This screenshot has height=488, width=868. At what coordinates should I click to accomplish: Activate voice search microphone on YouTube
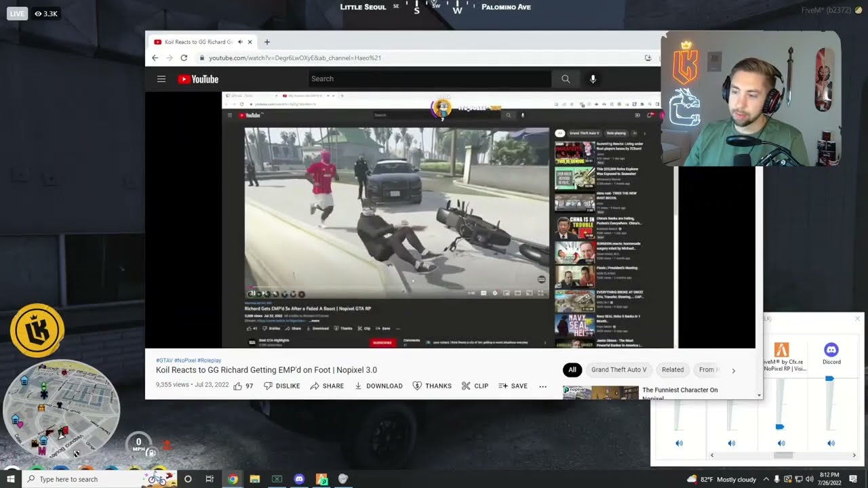(x=593, y=79)
